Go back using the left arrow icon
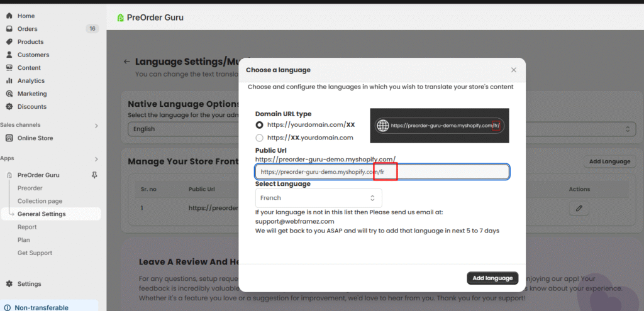 pyautogui.click(x=127, y=62)
